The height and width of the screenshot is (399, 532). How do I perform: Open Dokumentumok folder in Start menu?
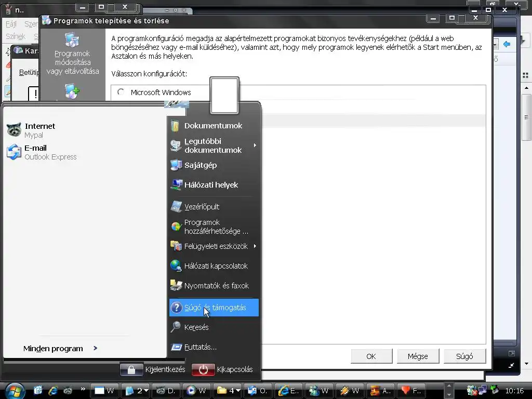[x=214, y=126]
